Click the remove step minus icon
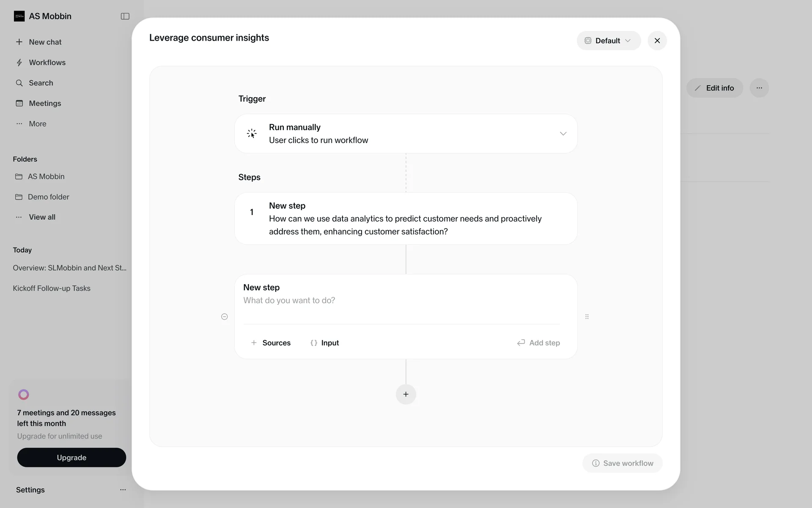The height and width of the screenshot is (508, 812). pyautogui.click(x=225, y=317)
